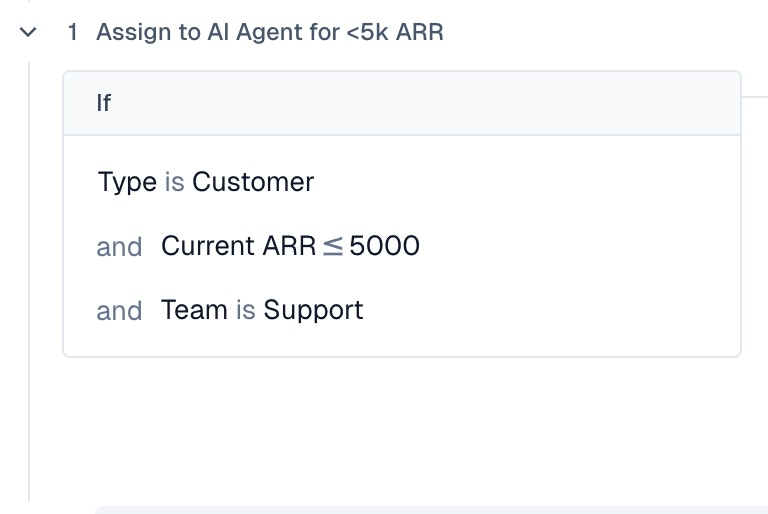Screen dimensions: 768x514
Task: Click the 'Current ARR ≤ 5000' condition row
Action: (x=550, y=246)
